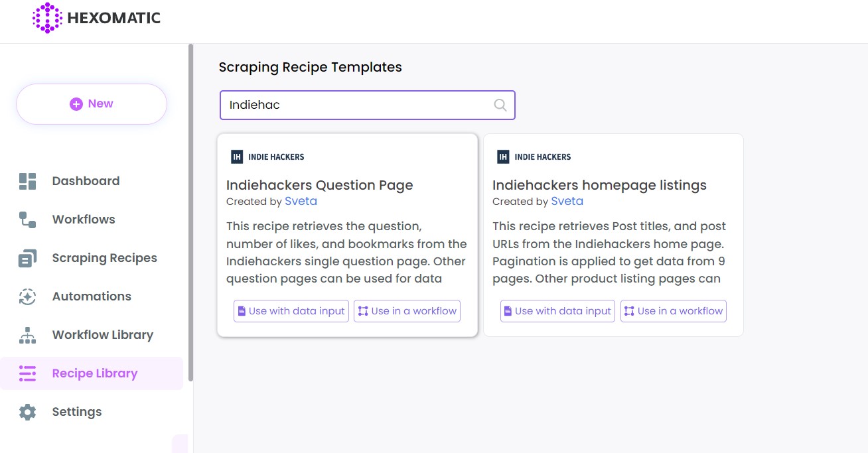Screen dimensions: 868x453
Task: Click Use with data input on Indiehackers Question Page
Action: coord(291,310)
